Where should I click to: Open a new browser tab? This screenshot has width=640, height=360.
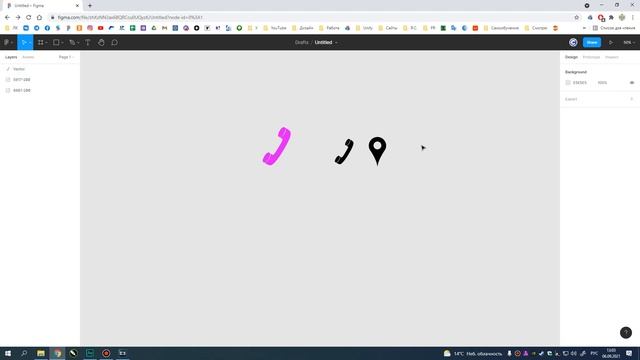(x=90, y=6)
